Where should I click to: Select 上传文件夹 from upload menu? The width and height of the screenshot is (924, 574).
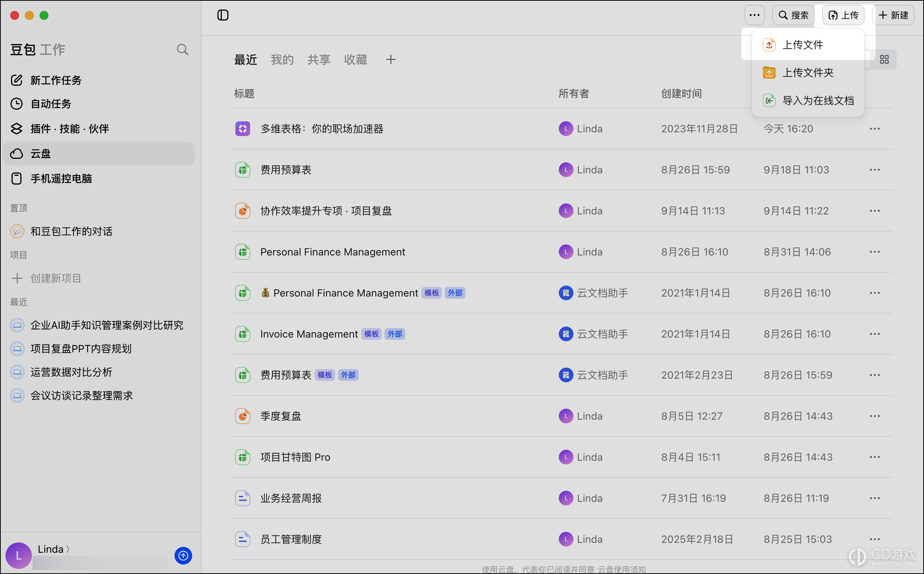click(x=808, y=73)
